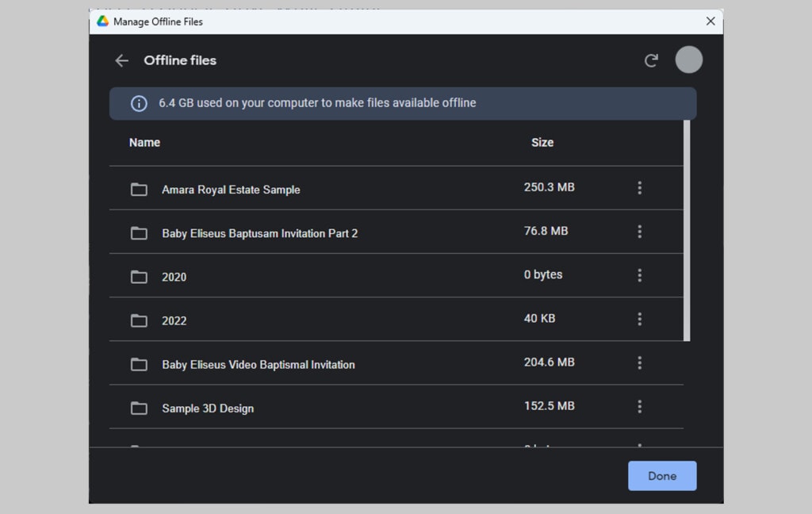
Task: Click the info icon on the storage banner
Action: tap(140, 103)
